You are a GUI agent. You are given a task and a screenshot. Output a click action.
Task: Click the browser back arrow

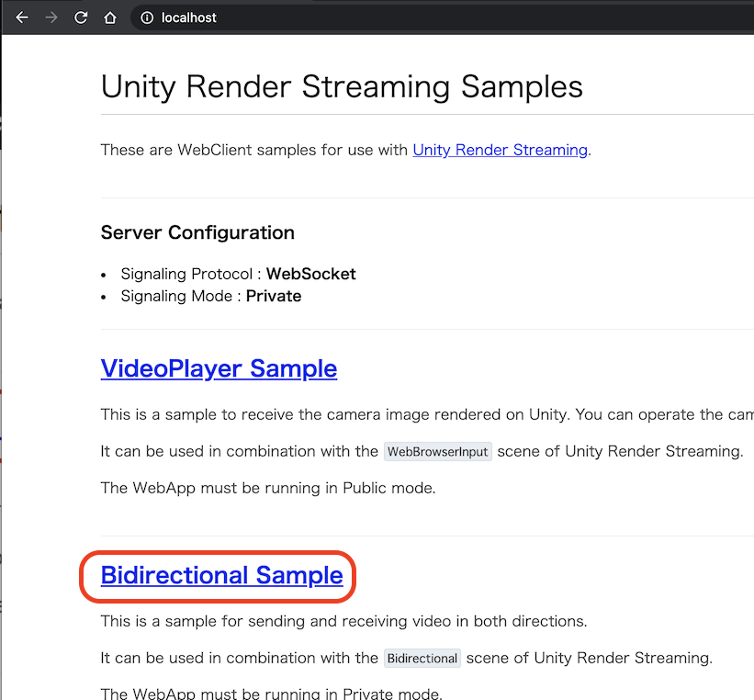pos(22,17)
